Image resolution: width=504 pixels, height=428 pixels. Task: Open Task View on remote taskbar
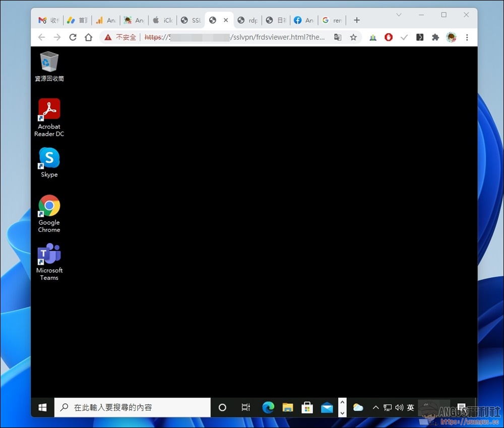tap(245, 408)
